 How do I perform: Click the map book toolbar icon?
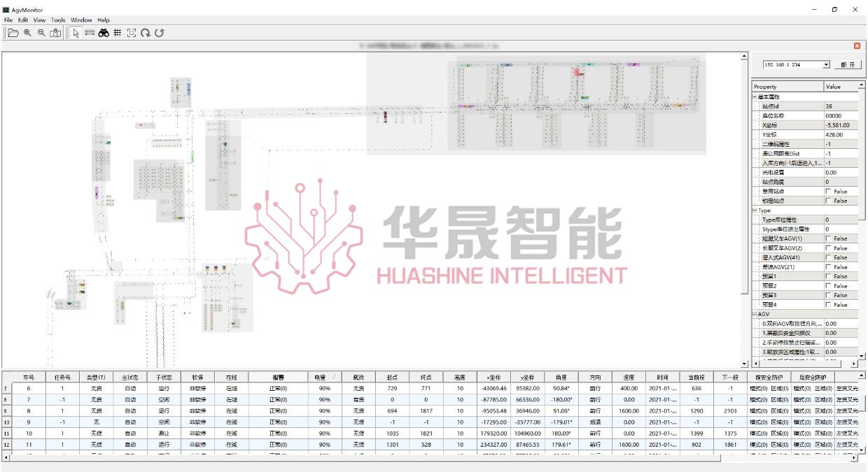click(55, 33)
